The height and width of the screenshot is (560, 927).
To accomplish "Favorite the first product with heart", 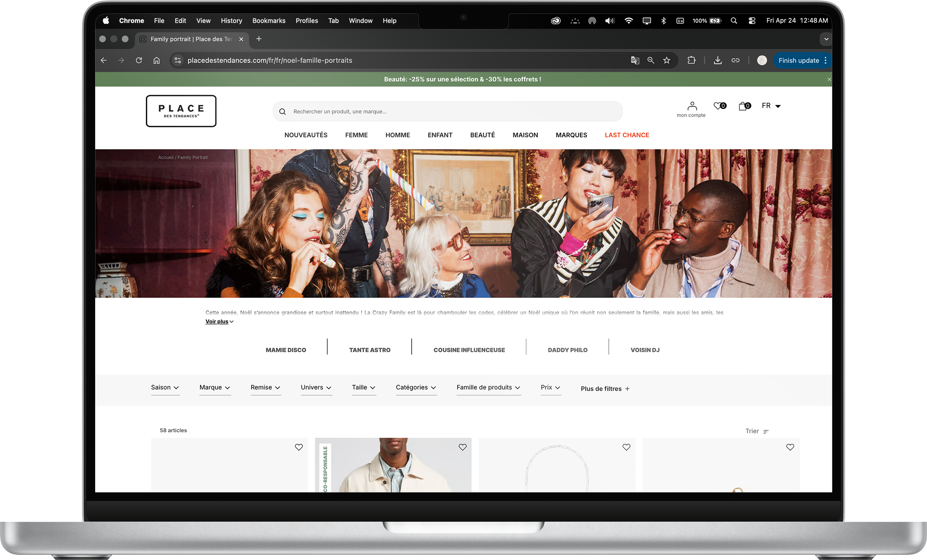I will [299, 447].
